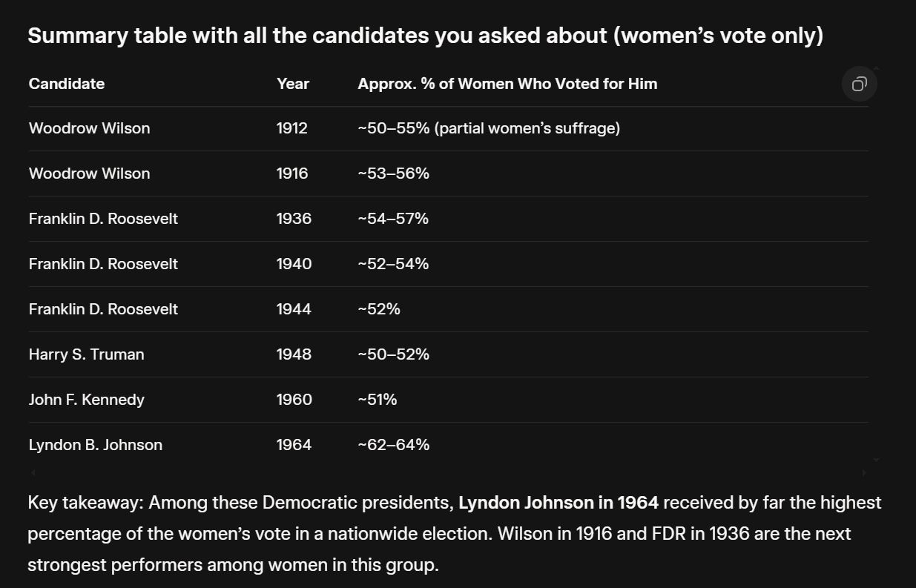The height and width of the screenshot is (588, 916).
Task: Click the copy table icon button
Action: (x=859, y=84)
